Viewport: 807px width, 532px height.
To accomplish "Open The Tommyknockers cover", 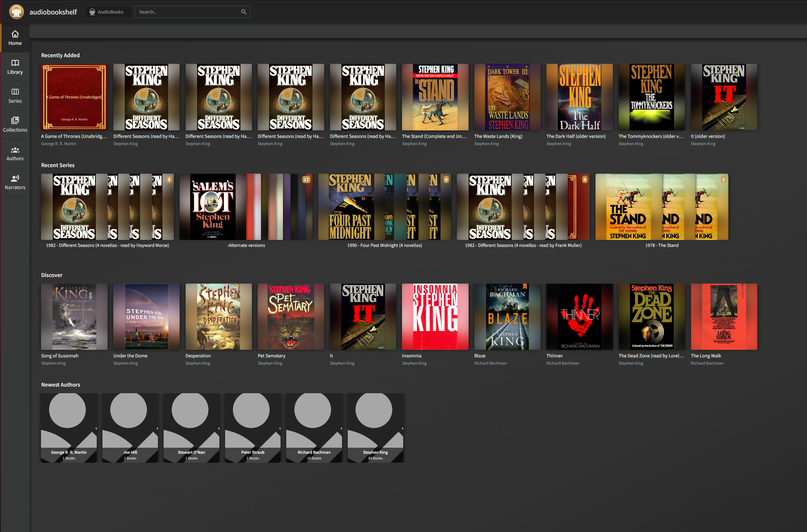I will pyautogui.click(x=652, y=97).
